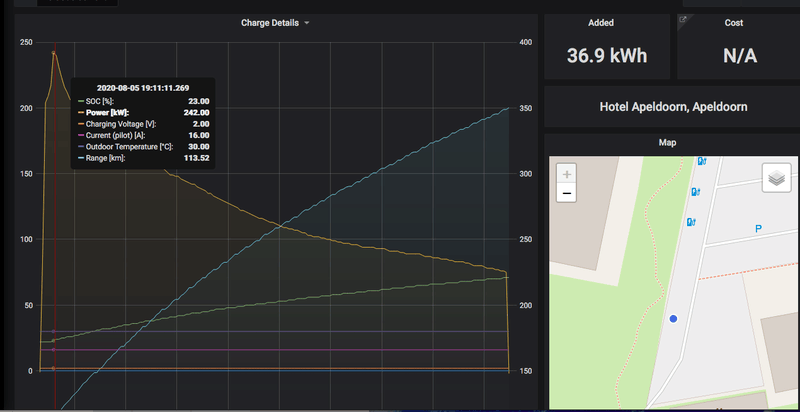Click the blue location dot on map

point(673,319)
